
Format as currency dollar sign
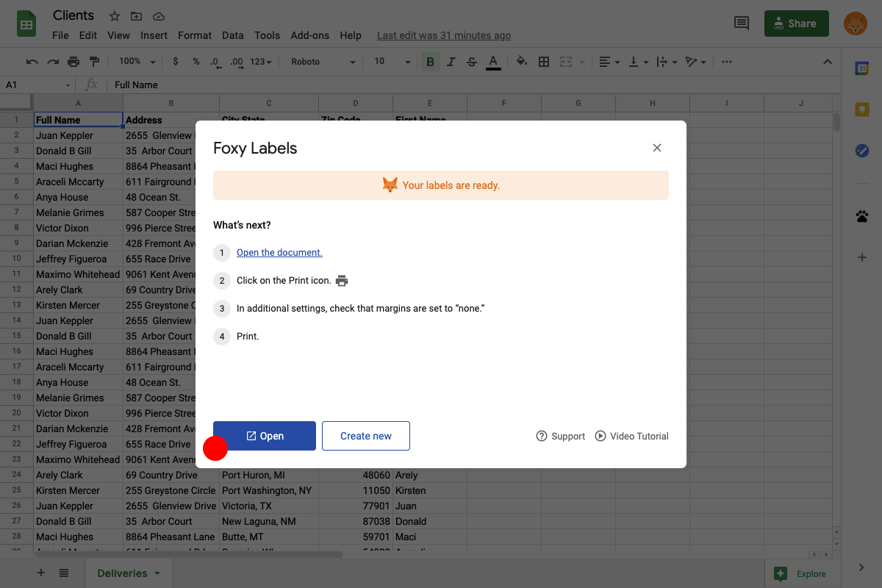(x=175, y=62)
